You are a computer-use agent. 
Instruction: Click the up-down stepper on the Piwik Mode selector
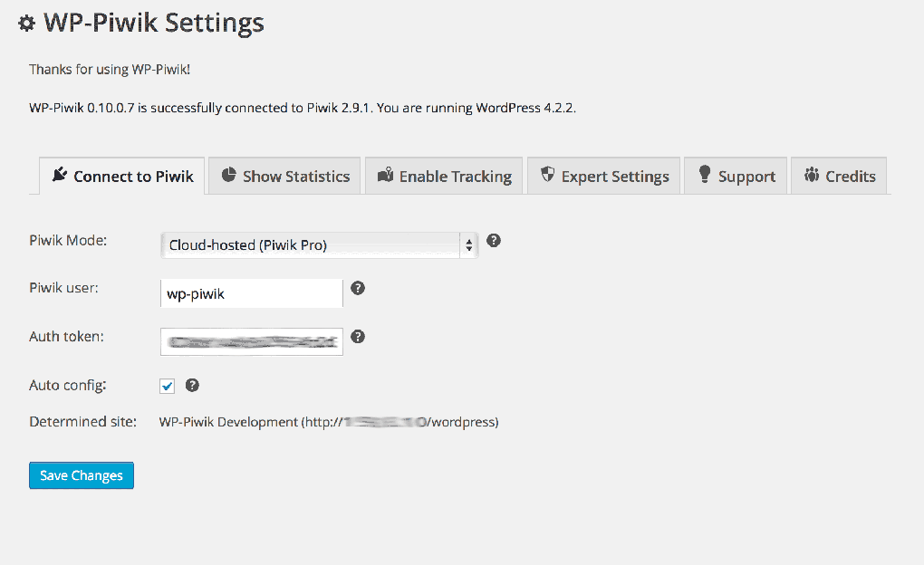[x=469, y=244]
